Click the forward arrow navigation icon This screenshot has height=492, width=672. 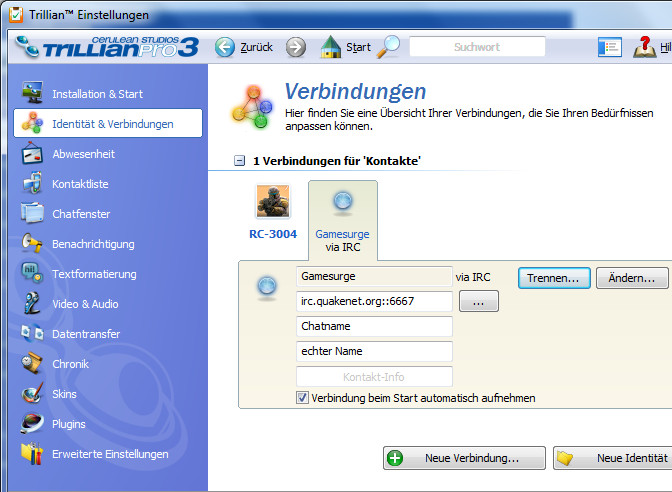coord(296,47)
